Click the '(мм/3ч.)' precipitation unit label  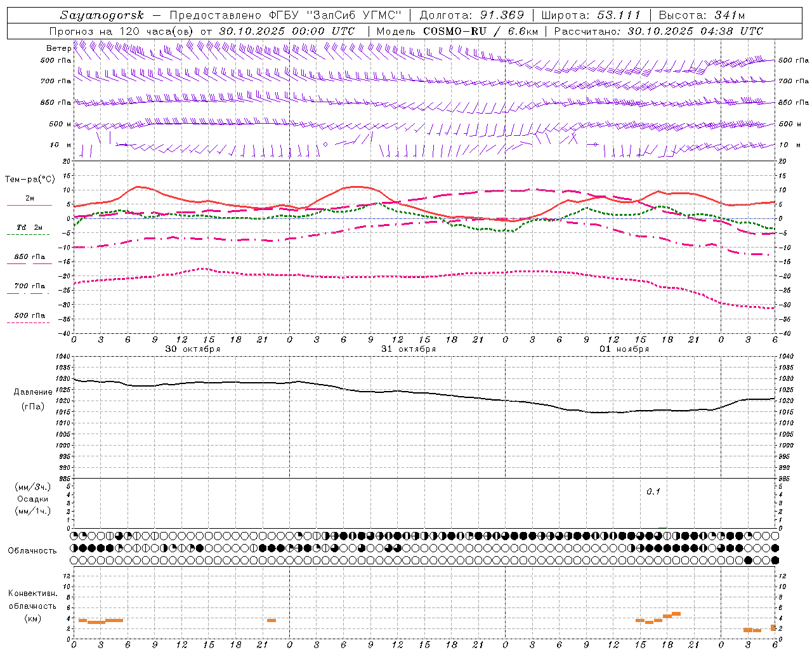(33, 487)
